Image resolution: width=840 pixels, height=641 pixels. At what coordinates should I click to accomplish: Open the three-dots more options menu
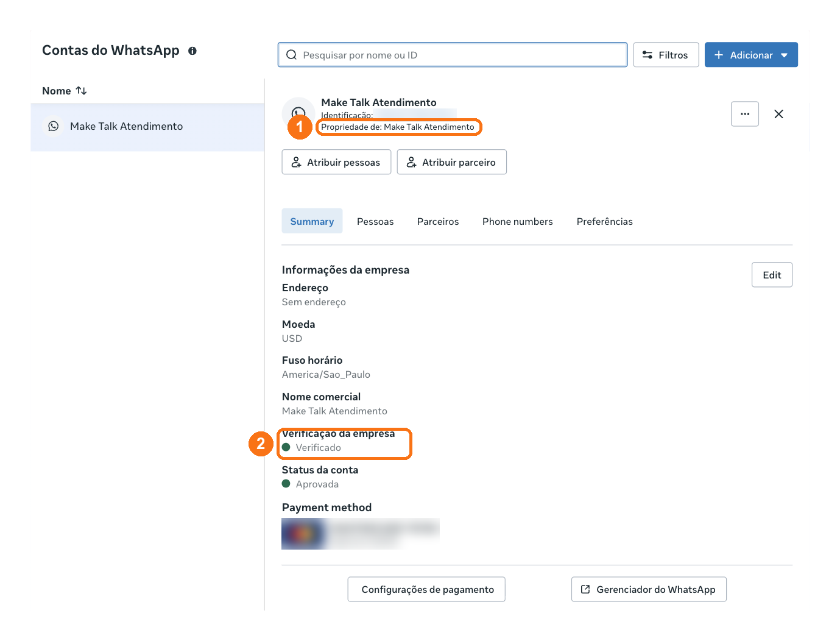(744, 114)
